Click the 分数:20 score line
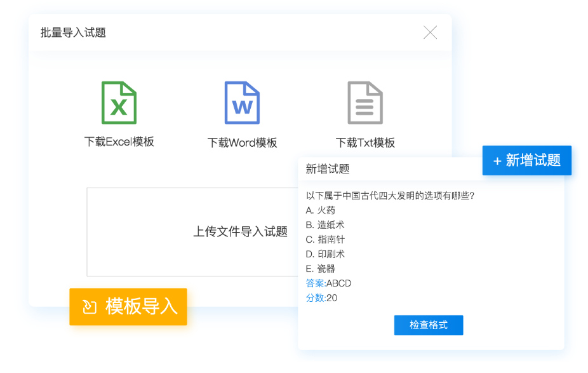Viewport: 588px width, 373px height. 321,298
